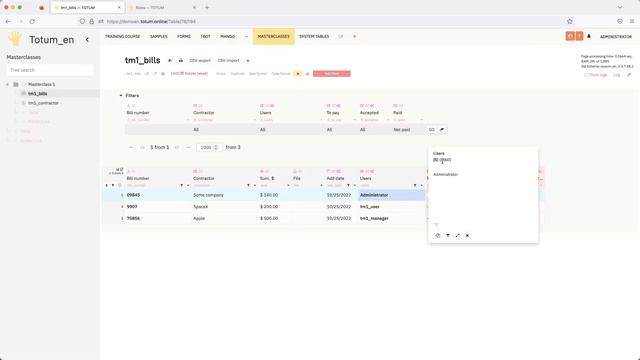Click the tm1_manager cell in row 75856

pyautogui.click(x=391, y=218)
